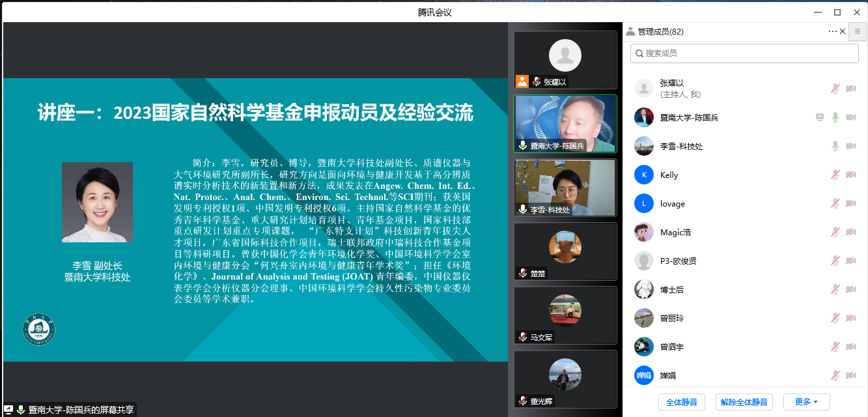
Task: Select 博士后 in the members list
Action: point(671,289)
